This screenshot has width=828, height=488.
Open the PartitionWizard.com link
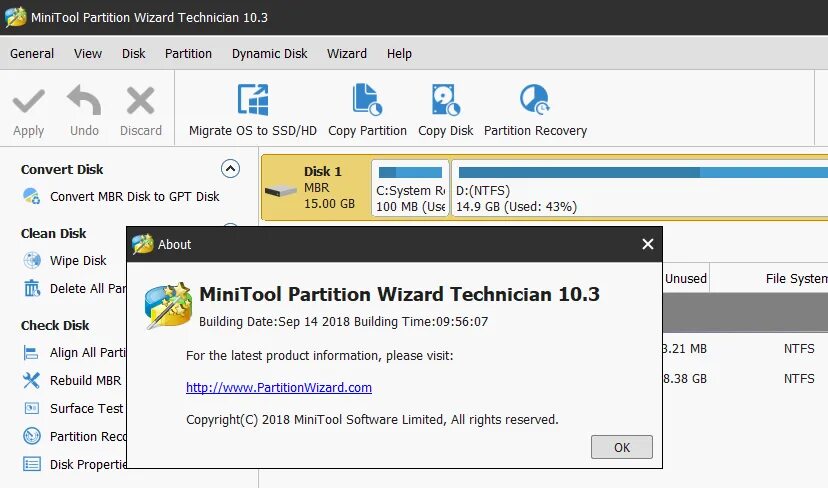click(279, 388)
